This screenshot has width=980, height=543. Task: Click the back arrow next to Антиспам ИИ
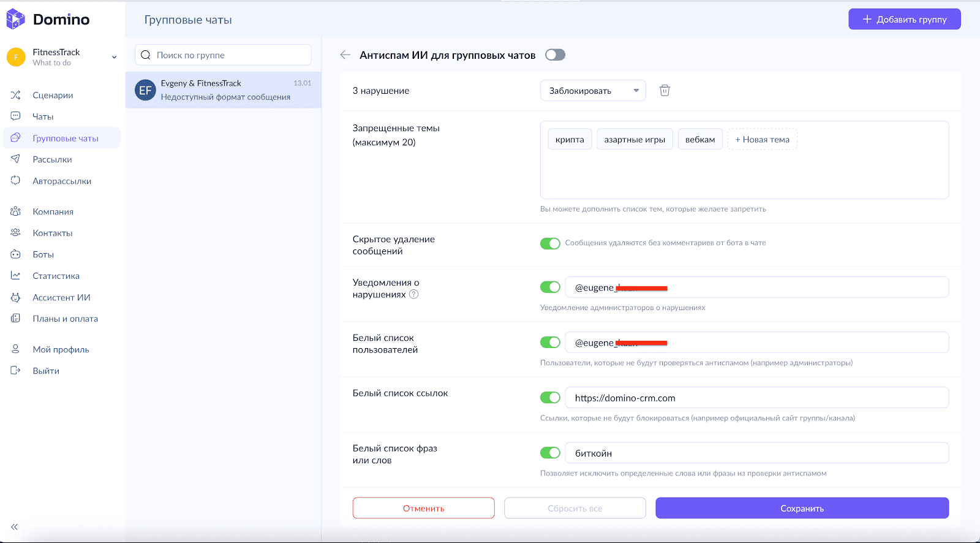pyautogui.click(x=345, y=55)
